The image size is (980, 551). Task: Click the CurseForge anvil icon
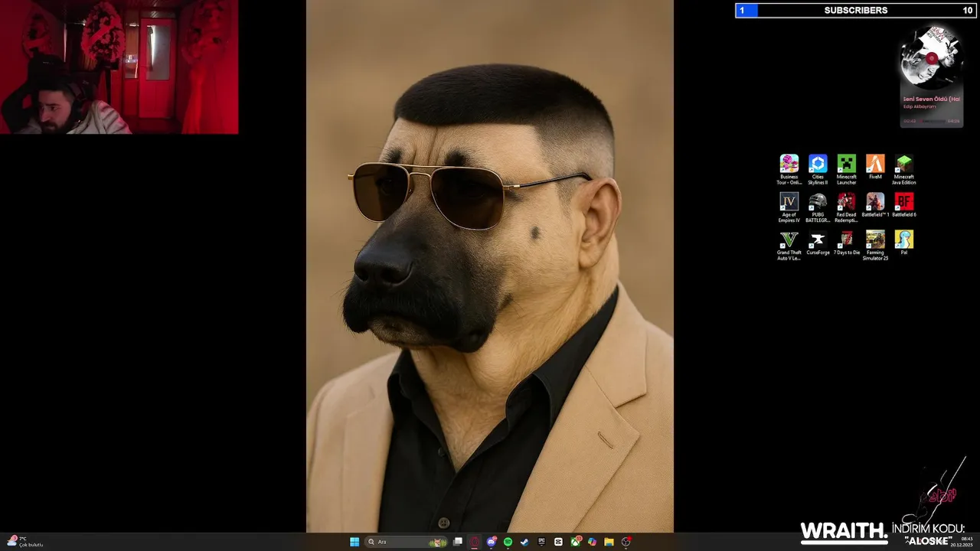tap(818, 240)
